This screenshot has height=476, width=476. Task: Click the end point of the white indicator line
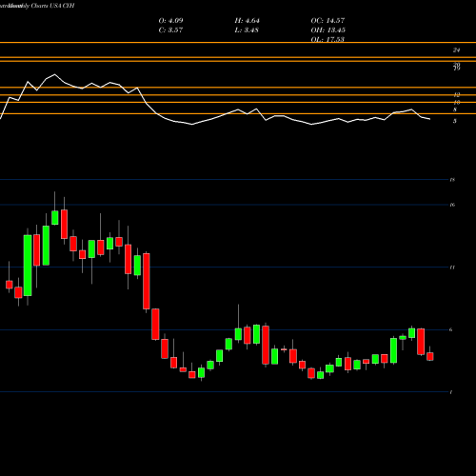[x=430, y=119]
